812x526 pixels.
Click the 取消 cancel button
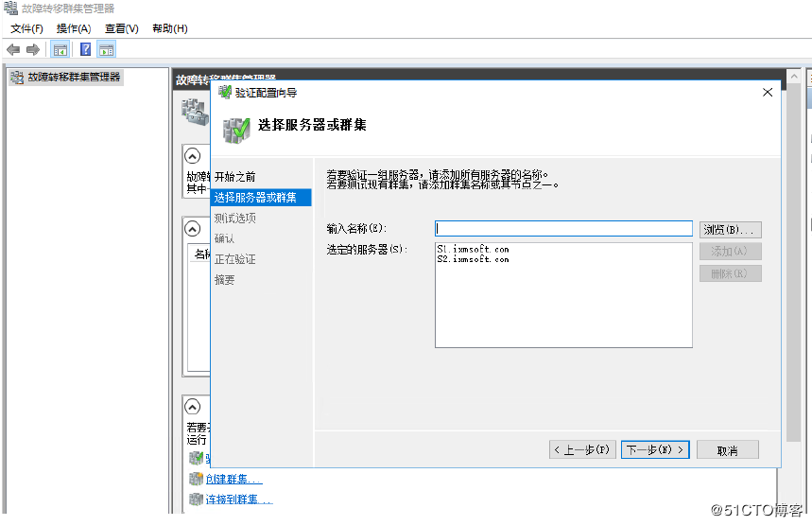(x=728, y=450)
